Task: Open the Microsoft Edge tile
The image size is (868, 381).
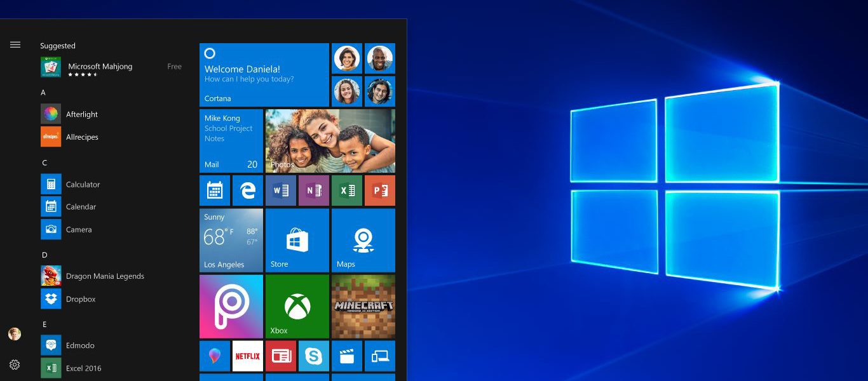Action: click(x=247, y=190)
